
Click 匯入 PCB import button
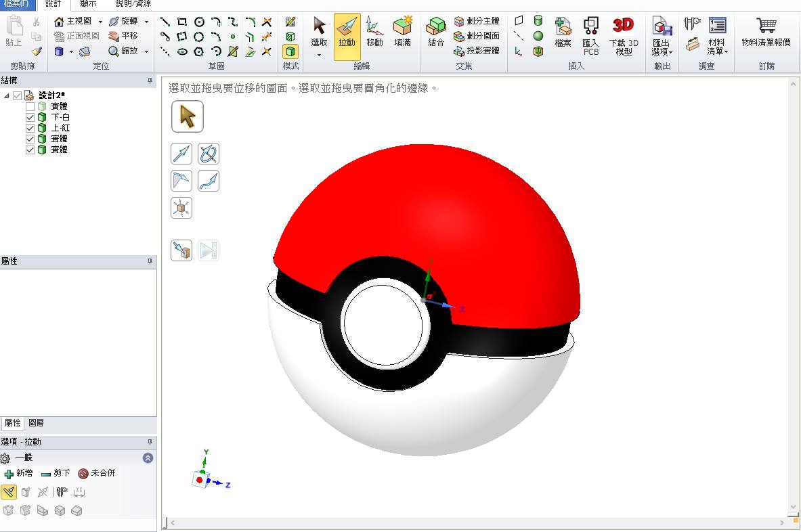click(591, 36)
